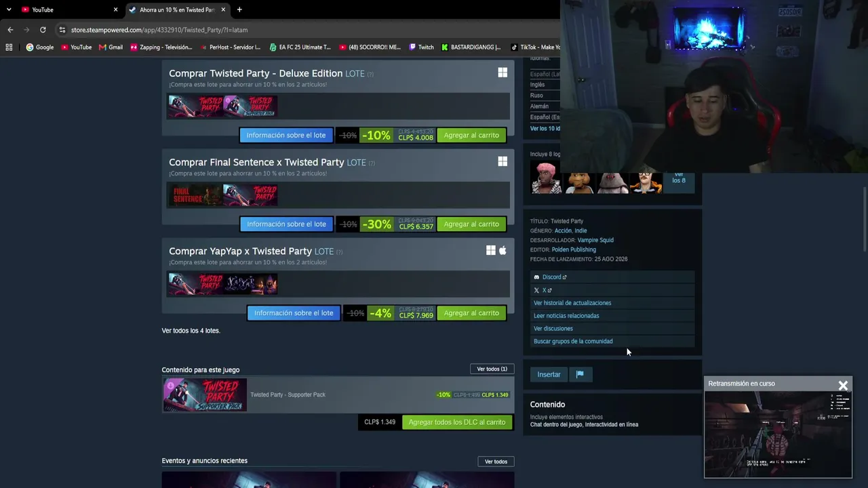Open the Twitch bookmark
Image resolution: width=868 pixels, height=488 pixels.
point(421,47)
